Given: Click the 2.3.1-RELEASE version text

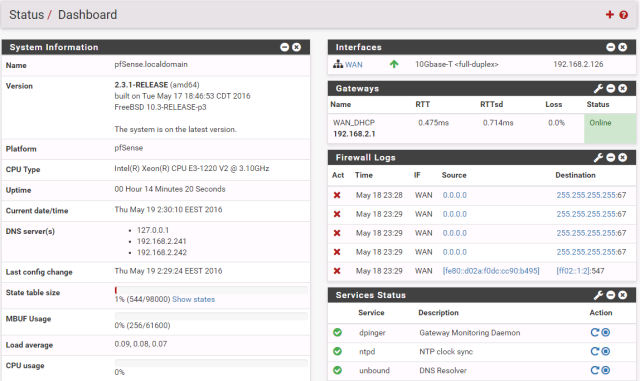Looking at the screenshot, I should coord(141,85).
